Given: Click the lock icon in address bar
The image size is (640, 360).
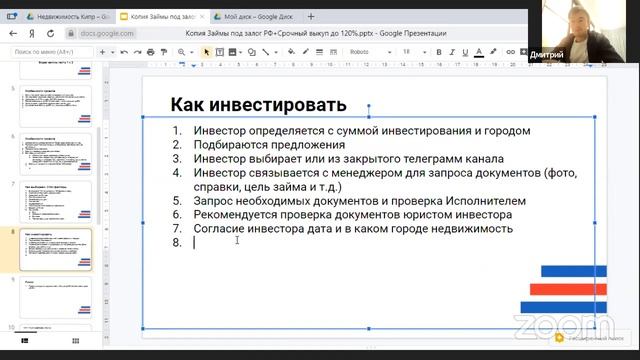Looking at the screenshot, I should (x=71, y=33).
